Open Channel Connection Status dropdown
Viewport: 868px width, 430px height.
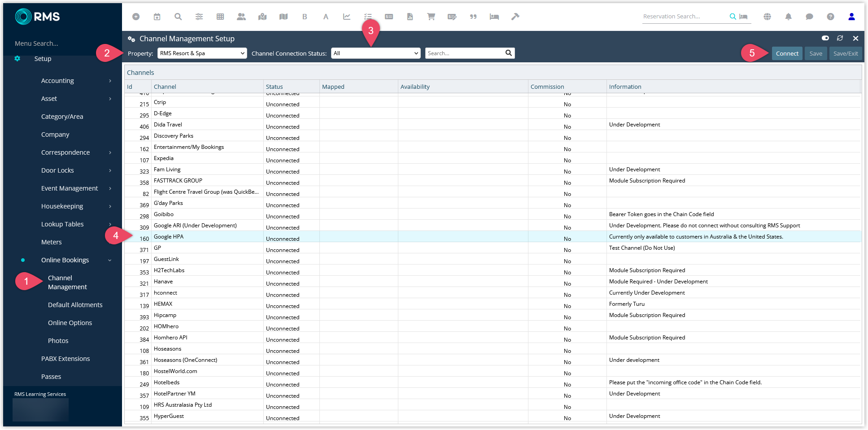376,53
